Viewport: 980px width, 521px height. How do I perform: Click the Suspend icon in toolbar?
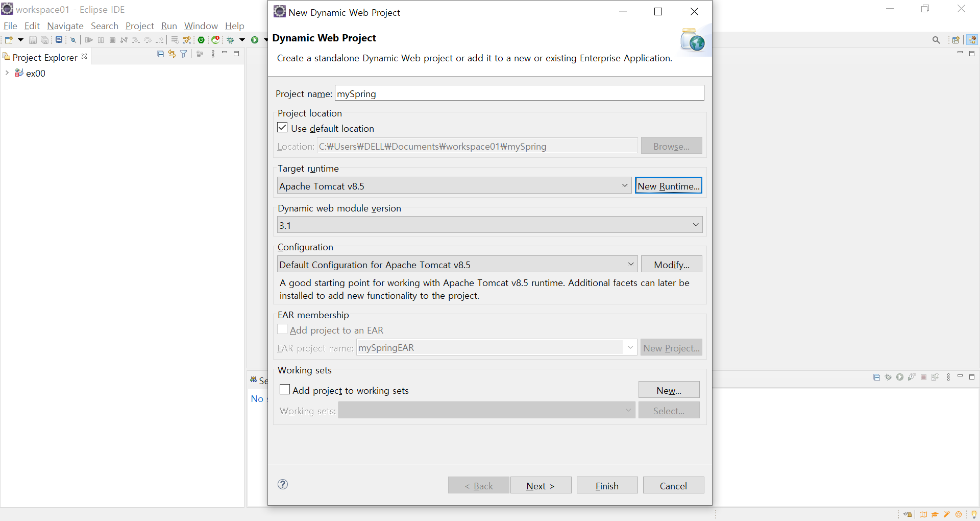click(101, 40)
